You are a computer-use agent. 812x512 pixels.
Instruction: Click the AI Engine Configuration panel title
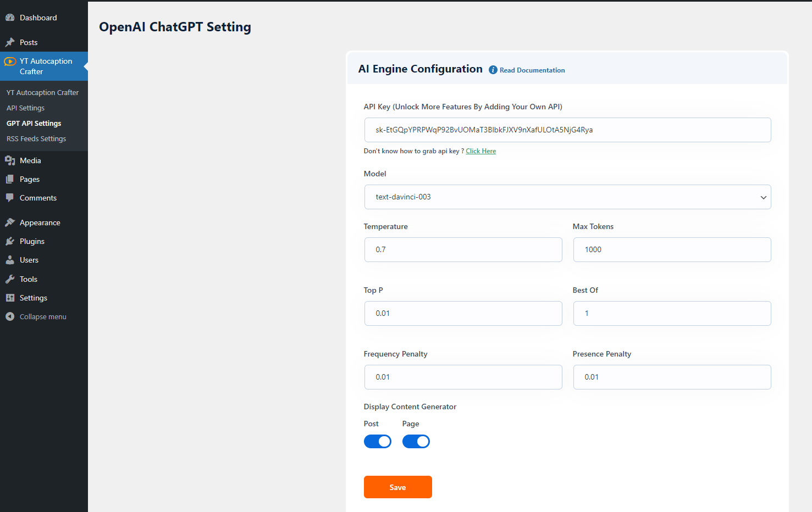(421, 69)
